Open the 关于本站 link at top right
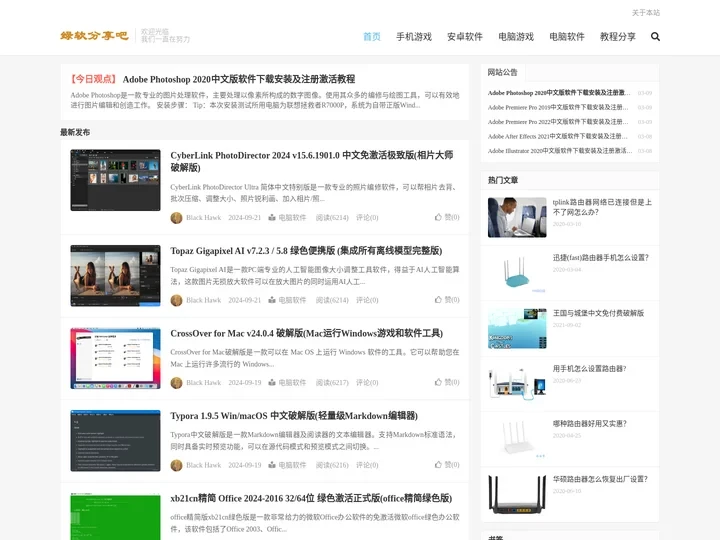Image resolution: width=720 pixels, height=540 pixels. coord(646,13)
